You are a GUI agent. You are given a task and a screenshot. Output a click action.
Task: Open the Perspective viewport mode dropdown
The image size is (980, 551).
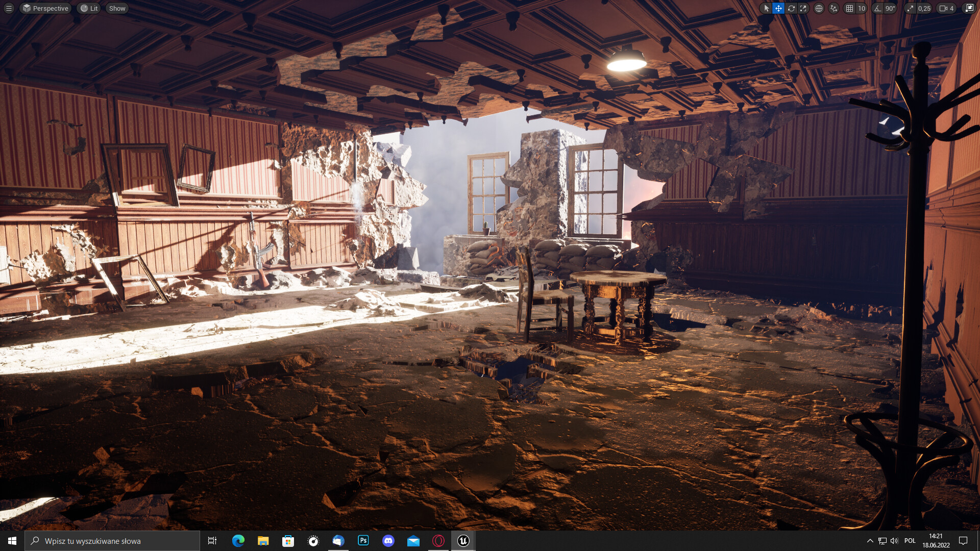[45, 8]
